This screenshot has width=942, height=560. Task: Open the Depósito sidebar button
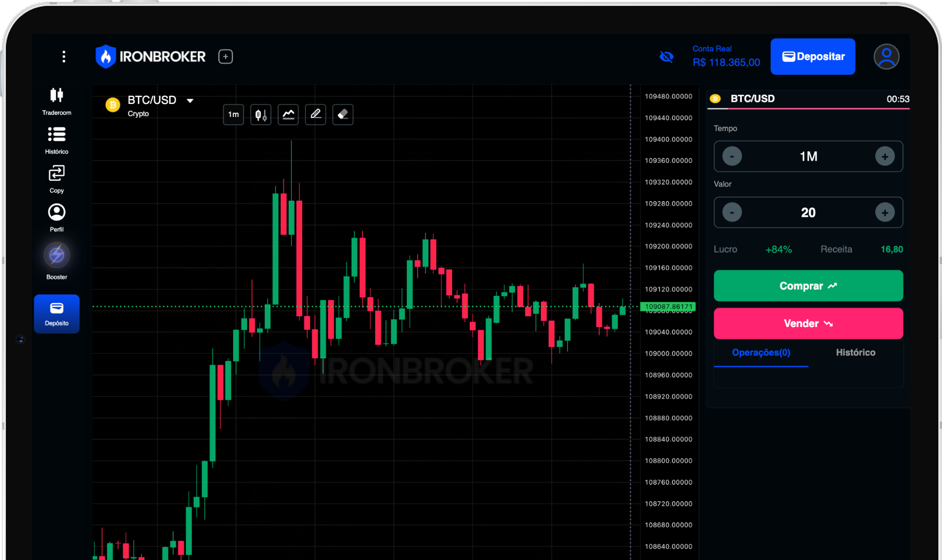tap(56, 314)
